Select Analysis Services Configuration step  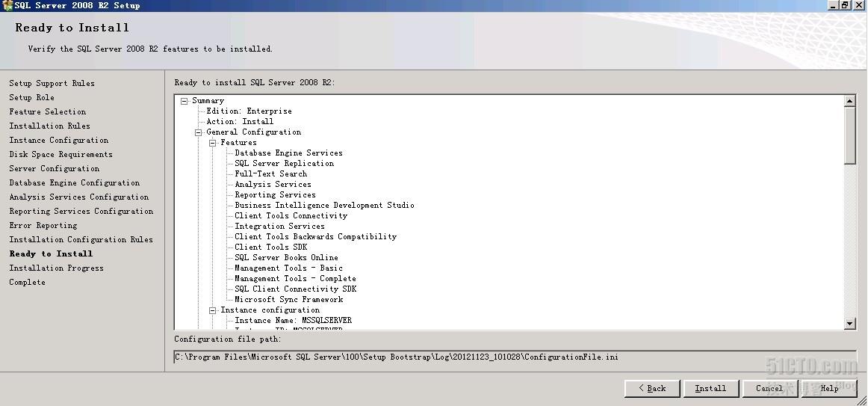78,197
